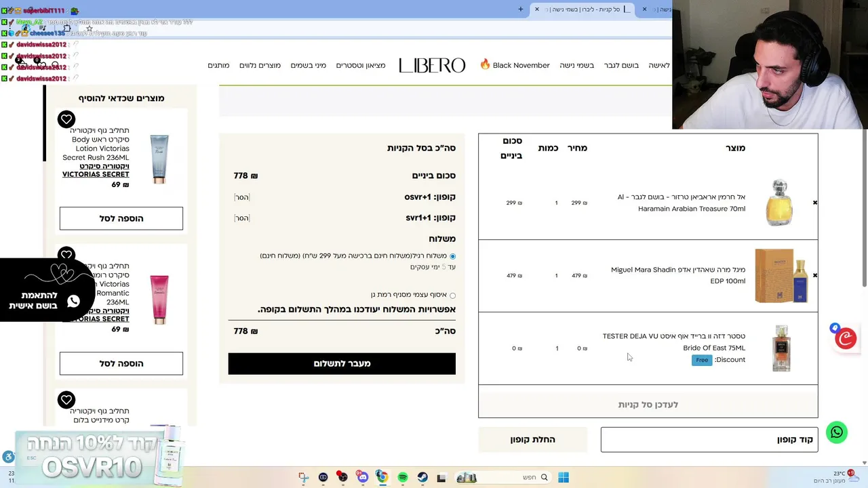Click Miguel Mara Shadin box thumbnail
Viewport: 868px width, 488px height.
(781, 275)
